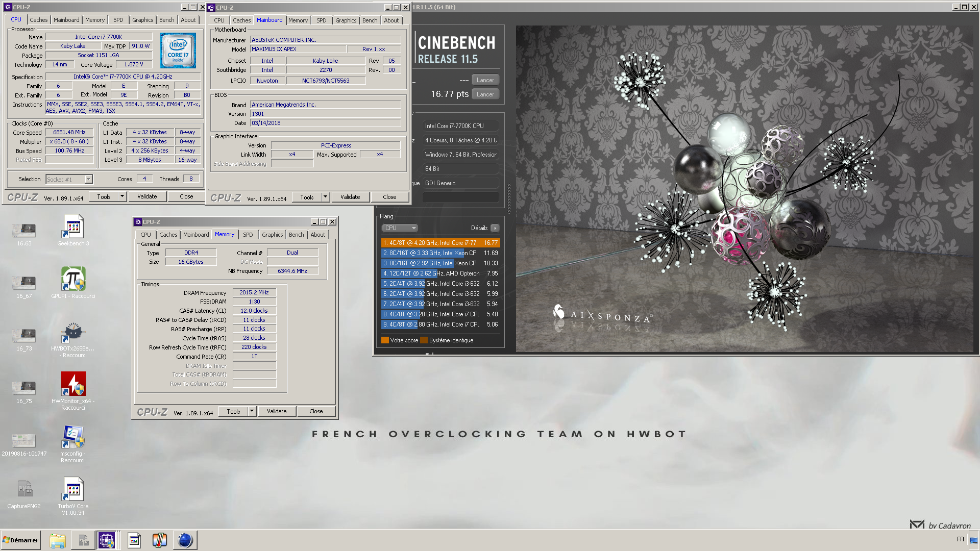980x551 pixels.
Task: Click the orange Votre score legend swatch
Action: coord(385,340)
